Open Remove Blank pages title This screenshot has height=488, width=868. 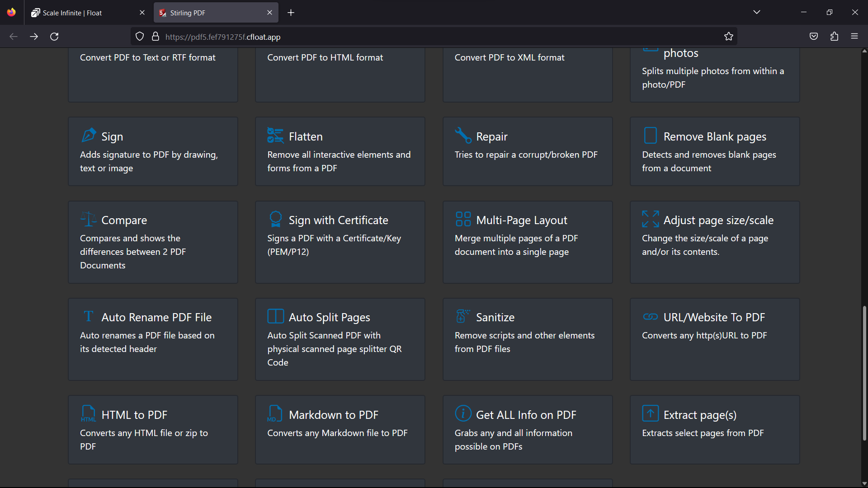point(715,136)
